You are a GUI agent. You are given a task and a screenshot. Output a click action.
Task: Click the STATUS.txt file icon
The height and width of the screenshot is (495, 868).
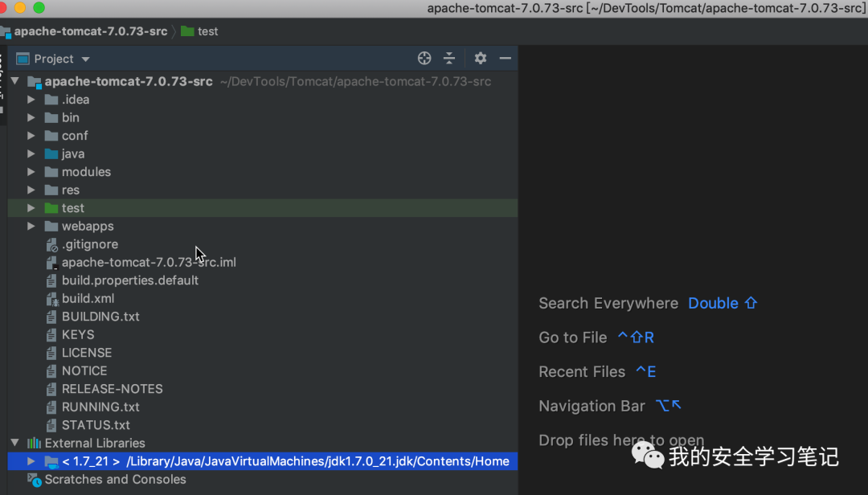click(x=51, y=425)
